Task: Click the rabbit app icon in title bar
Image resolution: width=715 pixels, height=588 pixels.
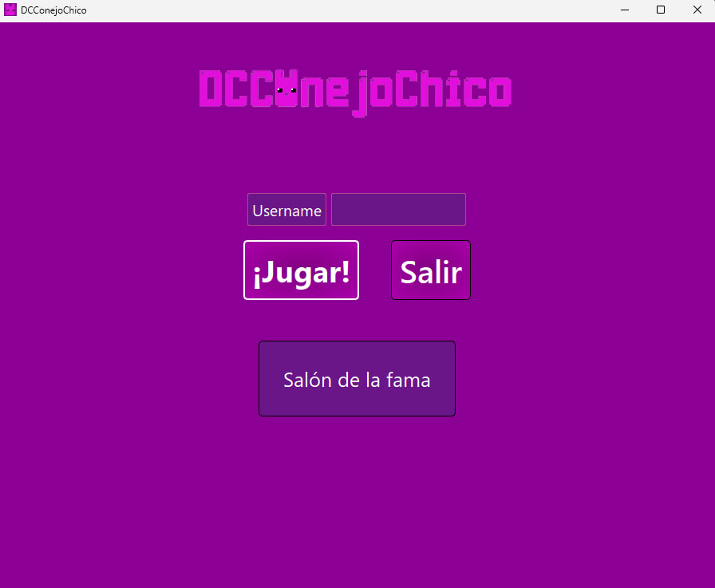Action: (10, 10)
